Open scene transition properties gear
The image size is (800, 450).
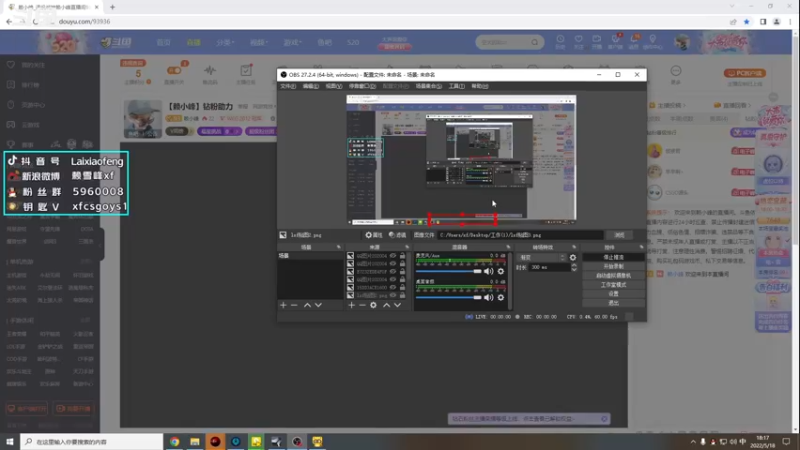pos(572,258)
